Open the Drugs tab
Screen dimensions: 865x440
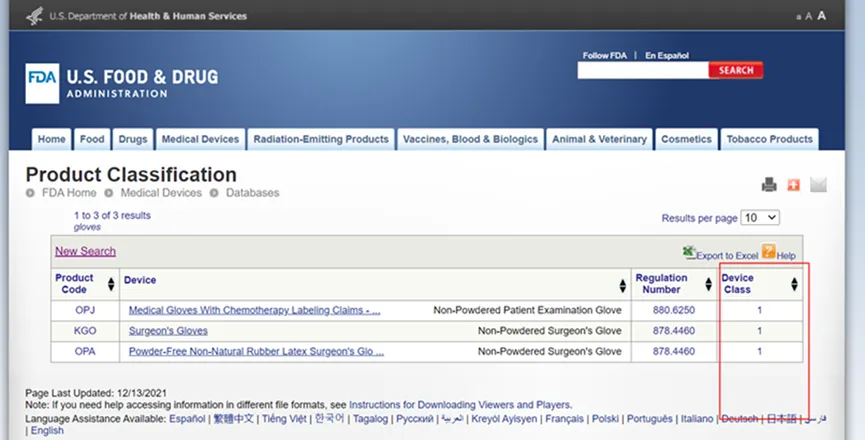(133, 139)
